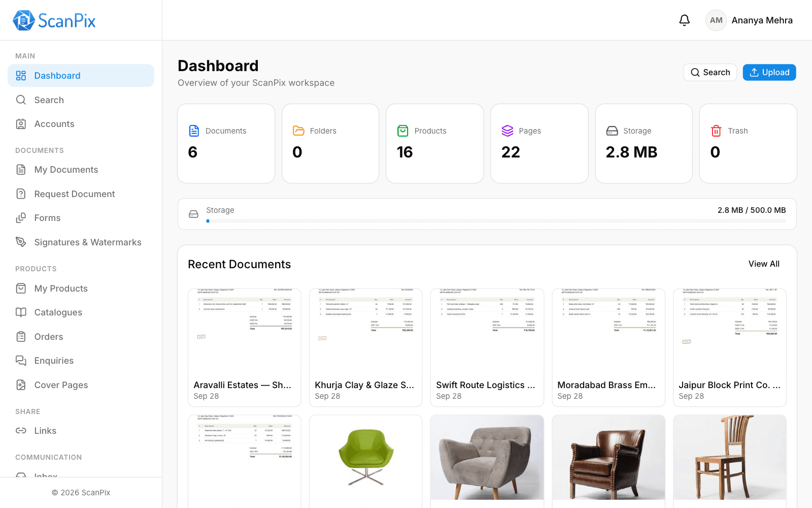
Task: Open the Jaipur Block Print Co. document
Action: click(x=730, y=347)
